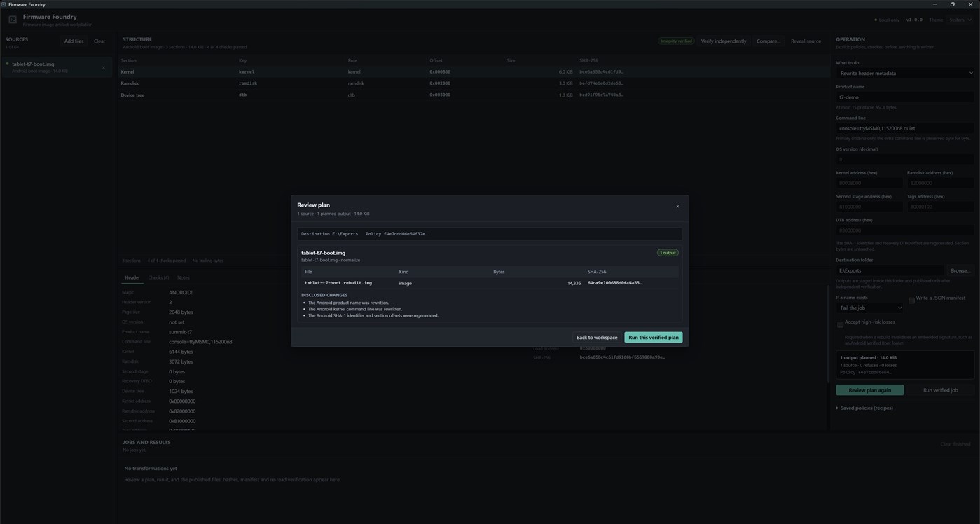Click the rebuilt image file name row

coord(490,283)
